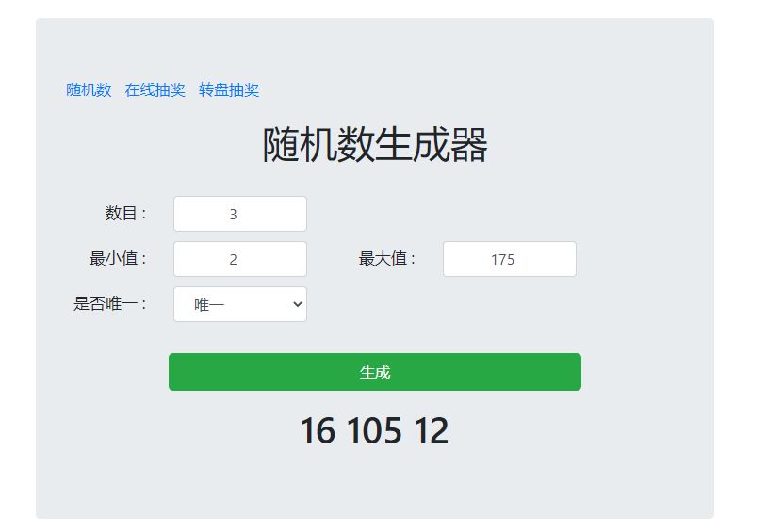Open the 随机数 link
Image resolution: width=767 pixels, height=532 pixels.
(x=89, y=90)
